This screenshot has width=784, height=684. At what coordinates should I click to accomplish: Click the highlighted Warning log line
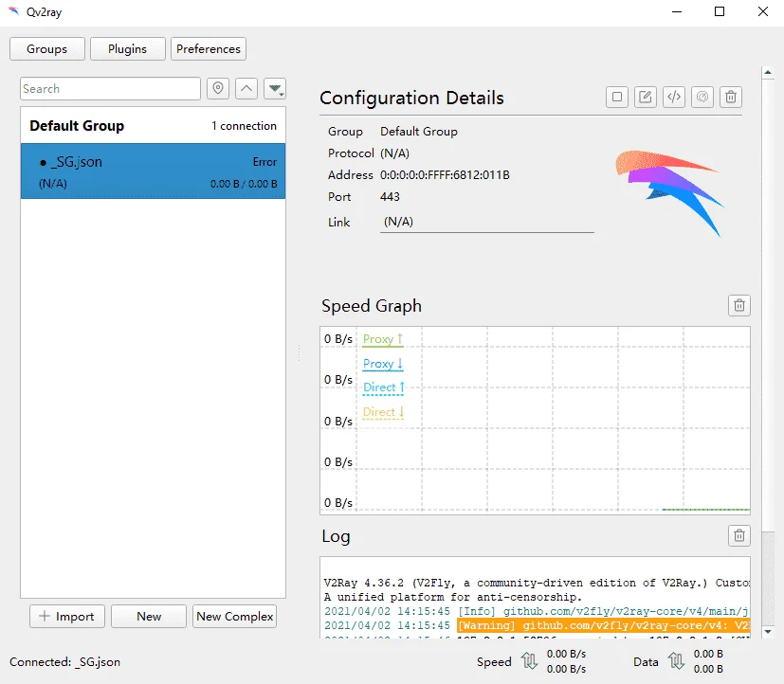[x=604, y=625]
